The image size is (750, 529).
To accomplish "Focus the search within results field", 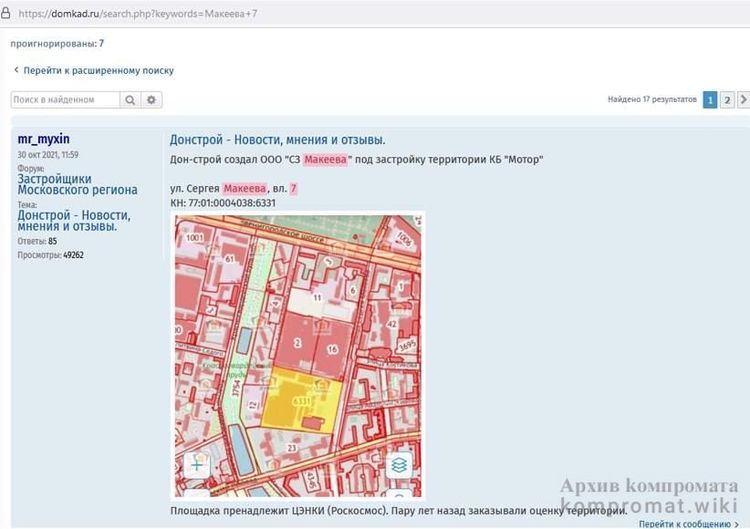I will (x=65, y=99).
